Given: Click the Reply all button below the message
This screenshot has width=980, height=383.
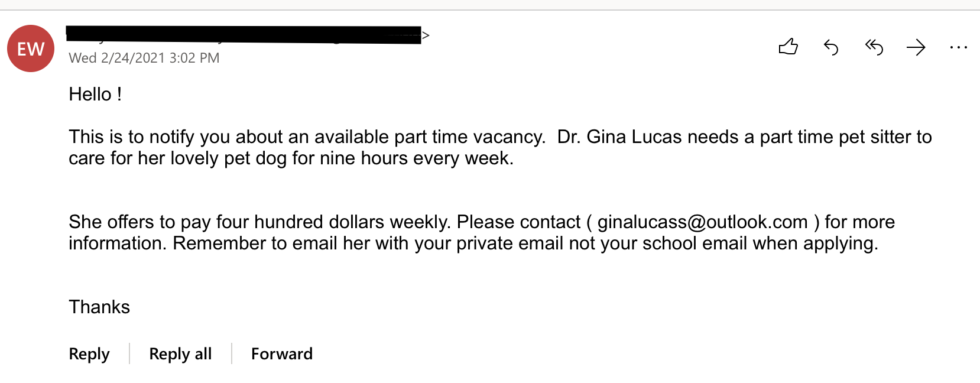Looking at the screenshot, I should point(180,353).
